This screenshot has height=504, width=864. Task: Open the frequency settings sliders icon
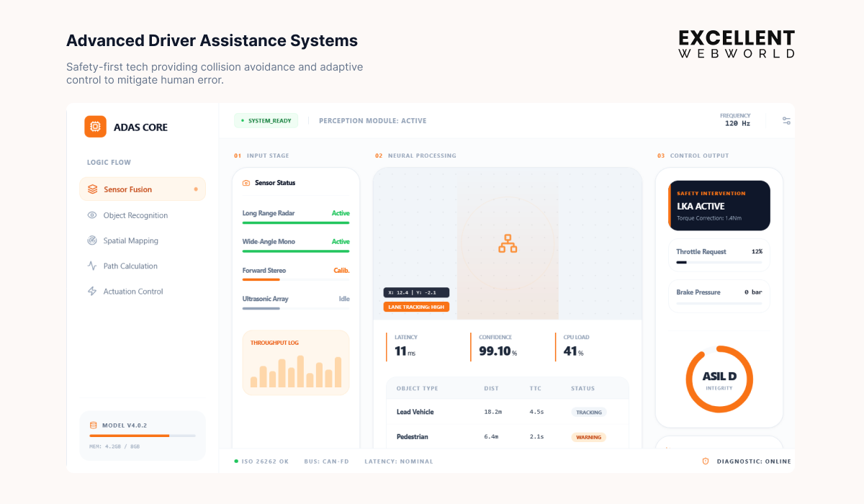point(786,120)
